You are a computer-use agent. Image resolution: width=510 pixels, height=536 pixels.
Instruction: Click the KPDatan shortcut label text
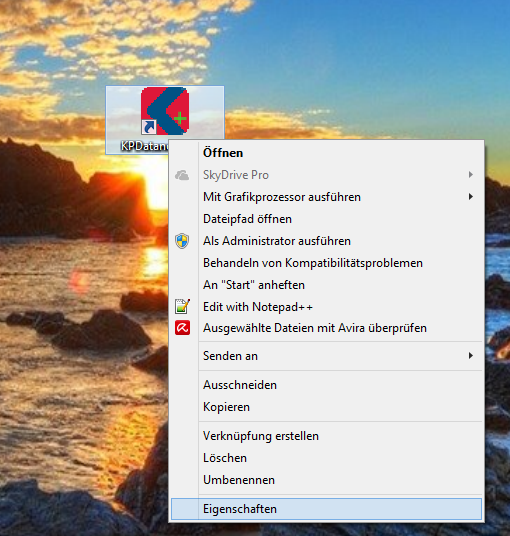click(145, 146)
